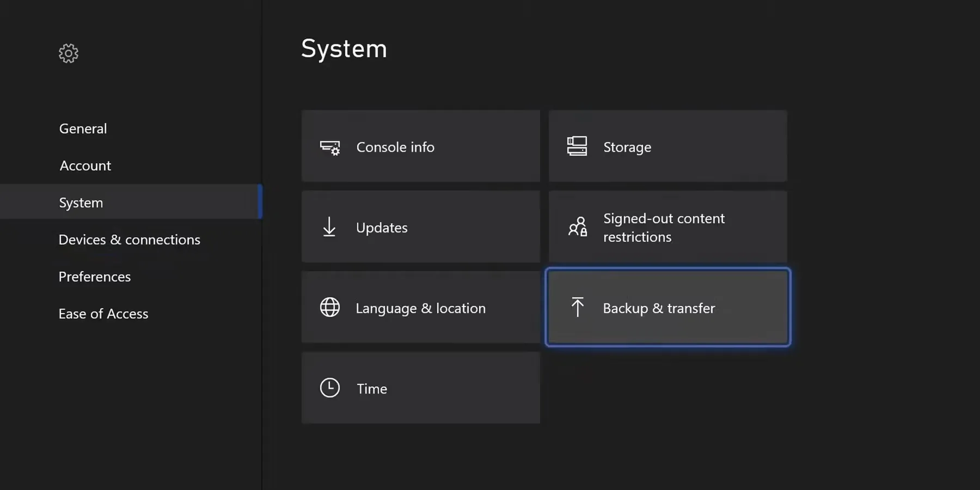This screenshot has height=490, width=980.
Task: Click the Language & location globe icon
Action: [x=330, y=308]
